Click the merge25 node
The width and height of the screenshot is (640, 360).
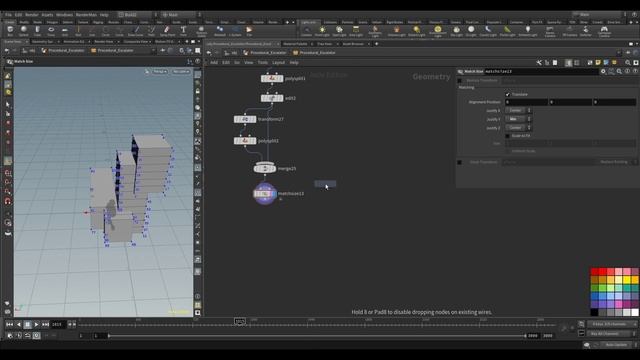pos(264,168)
